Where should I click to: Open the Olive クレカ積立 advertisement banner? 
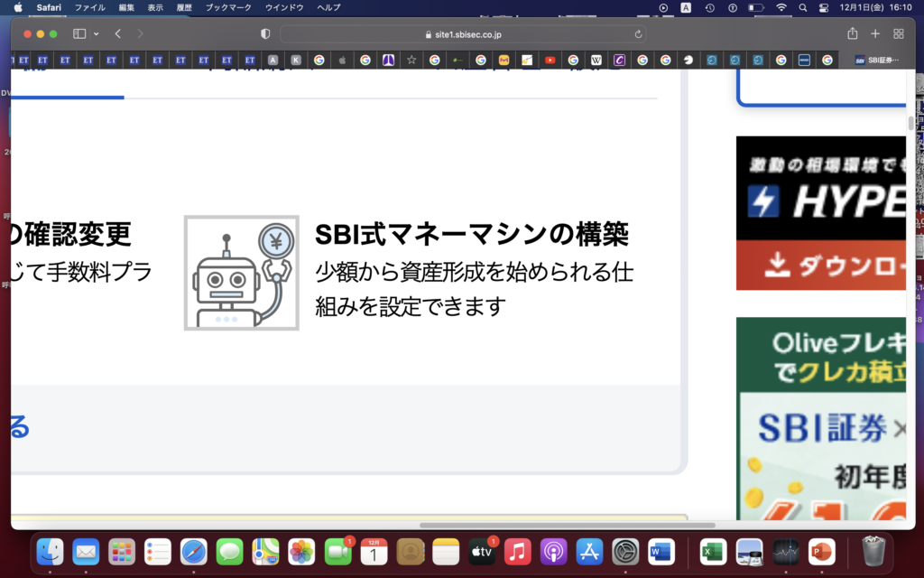tap(820, 417)
